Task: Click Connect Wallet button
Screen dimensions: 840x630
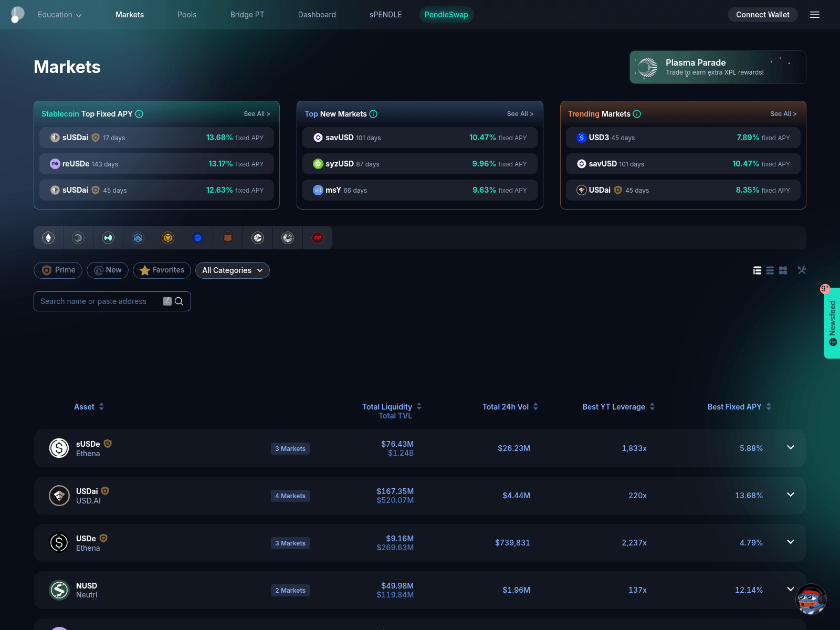Action: (x=762, y=15)
